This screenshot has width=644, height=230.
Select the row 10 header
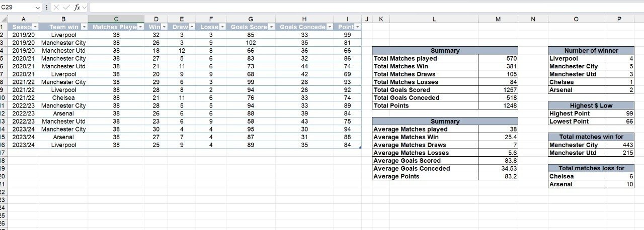(x=4, y=98)
